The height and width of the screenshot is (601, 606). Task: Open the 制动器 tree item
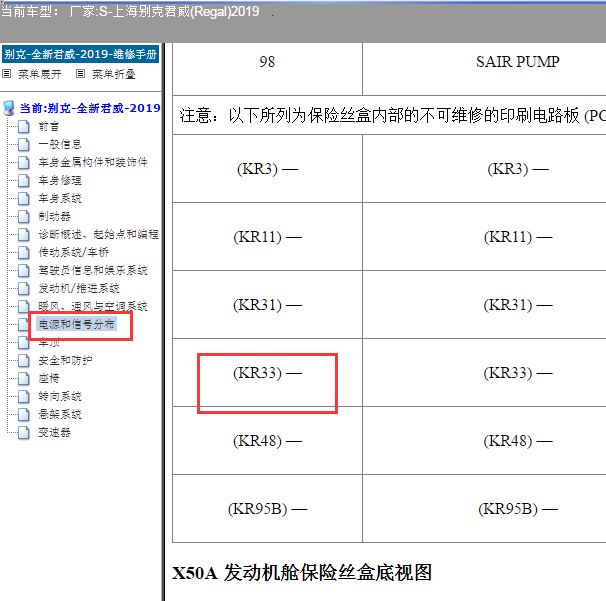54,216
